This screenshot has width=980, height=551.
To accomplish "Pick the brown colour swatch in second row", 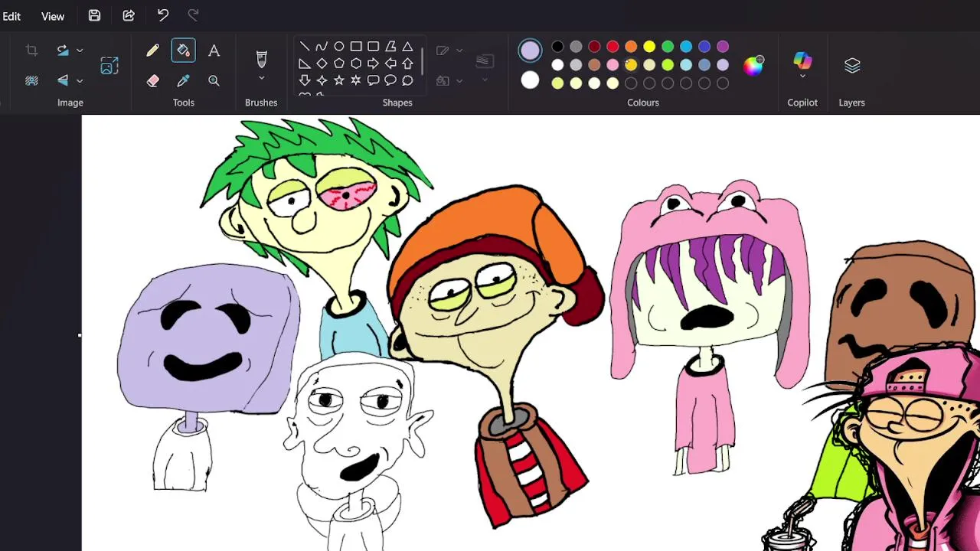I will pyautogui.click(x=594, y=65).
